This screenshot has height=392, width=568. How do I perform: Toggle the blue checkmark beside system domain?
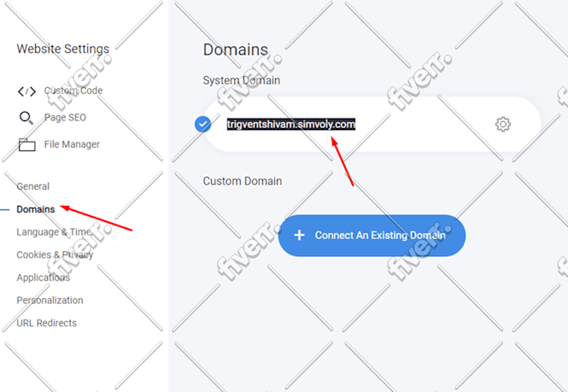pos(203,125)
